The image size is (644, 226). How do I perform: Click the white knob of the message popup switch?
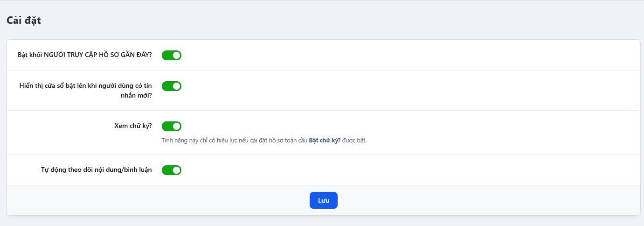[176, 86]
